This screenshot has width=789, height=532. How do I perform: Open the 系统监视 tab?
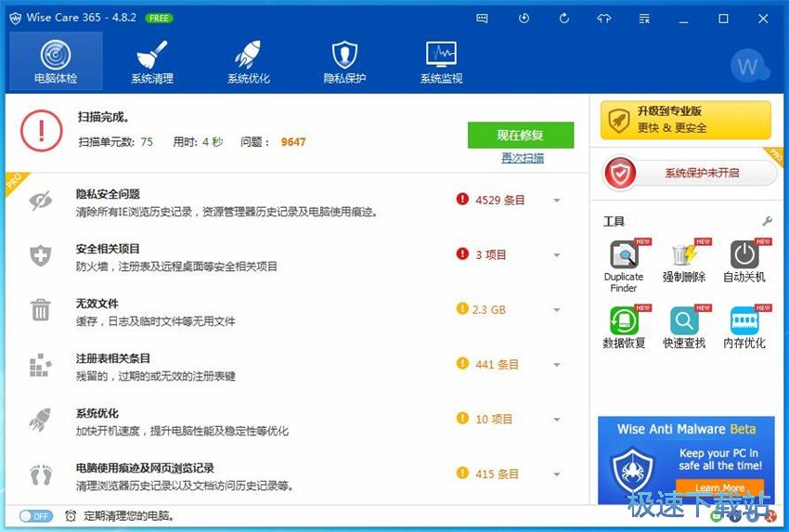(x=441, y=61)
